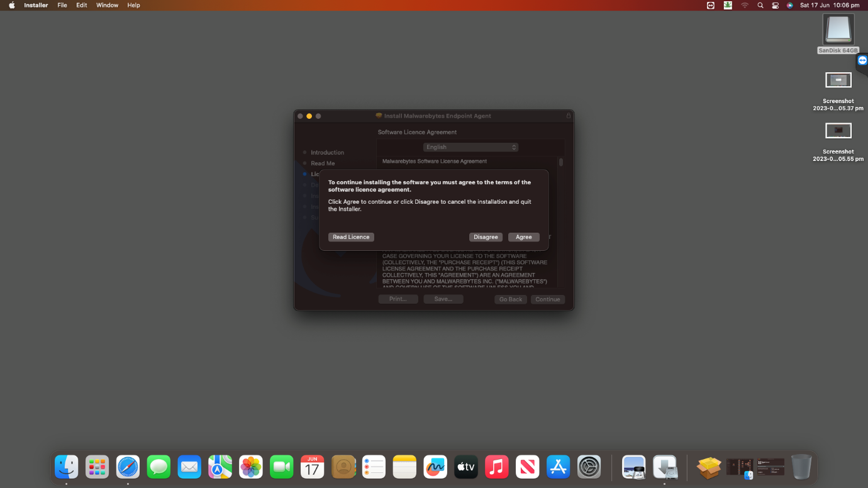Click the Continue button in the installer window
Viewport: 868px width, 488px height.
(548, 299)
